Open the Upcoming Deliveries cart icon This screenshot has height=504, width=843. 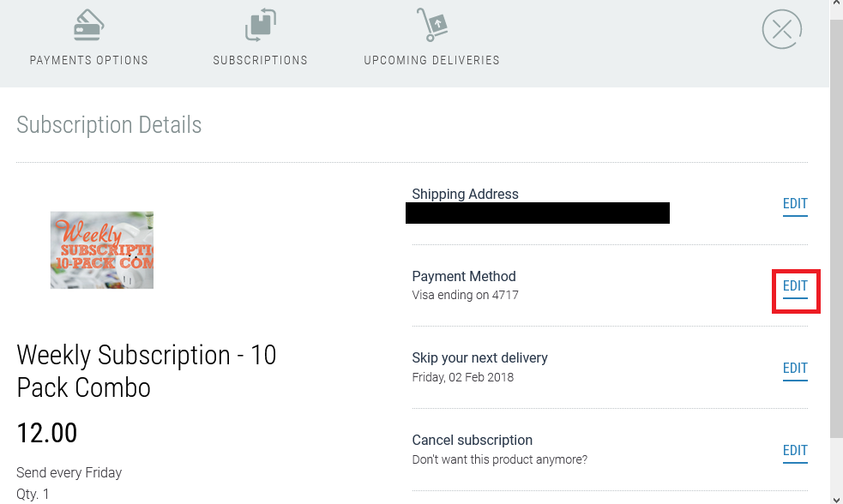(431, 24)
